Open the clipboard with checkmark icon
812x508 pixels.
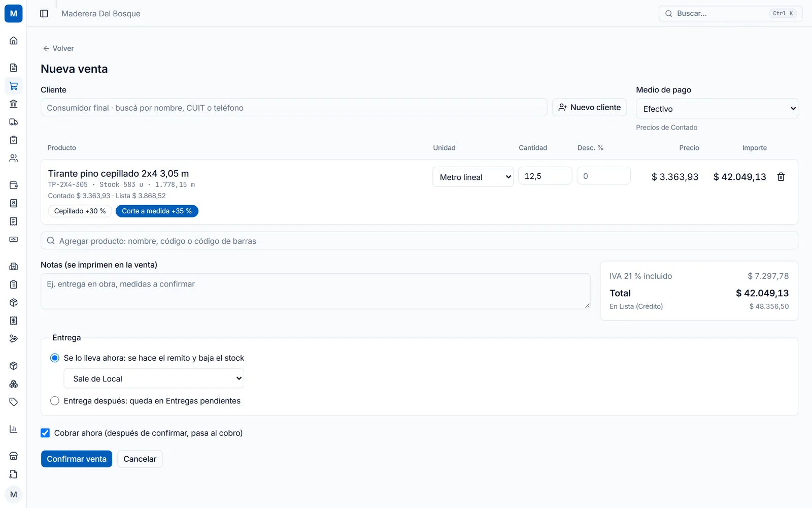[x=14, y=140]
